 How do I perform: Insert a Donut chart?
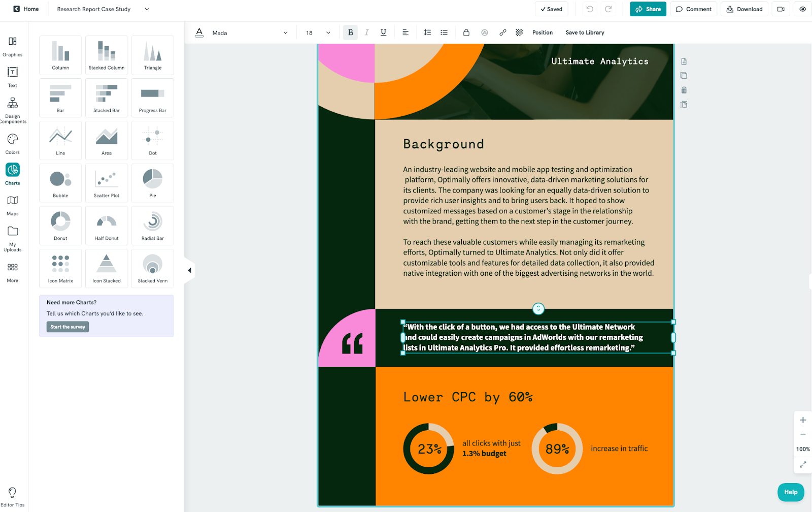[x=60, y=226]
